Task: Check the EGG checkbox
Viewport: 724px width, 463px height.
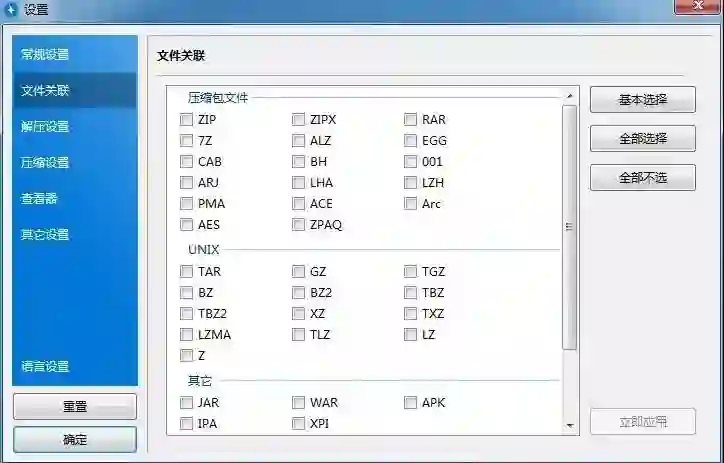Action: click(x=410, y=140)
